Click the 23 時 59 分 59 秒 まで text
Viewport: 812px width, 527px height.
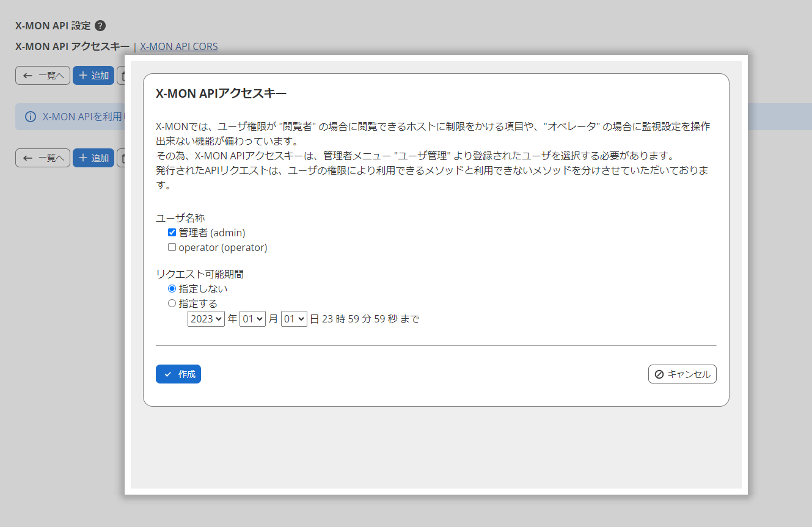point(370,319)
